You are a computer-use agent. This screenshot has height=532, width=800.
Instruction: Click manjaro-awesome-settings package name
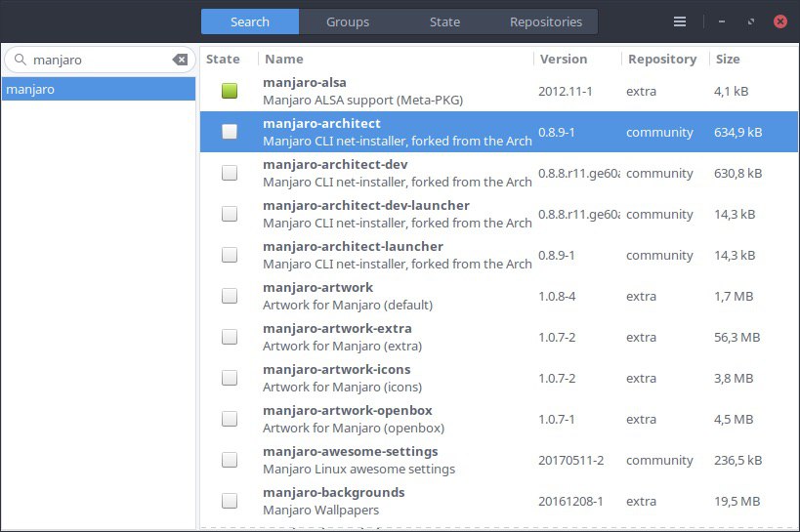[351, 451]
